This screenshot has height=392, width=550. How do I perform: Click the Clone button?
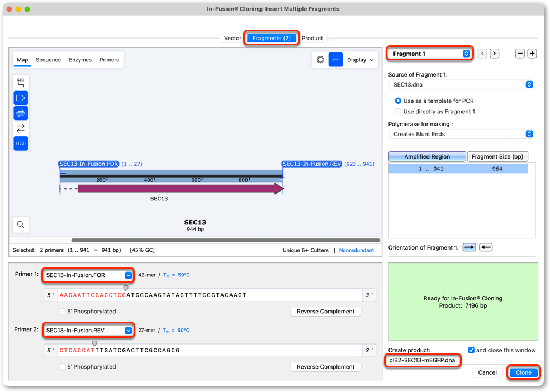coord(523,372)
